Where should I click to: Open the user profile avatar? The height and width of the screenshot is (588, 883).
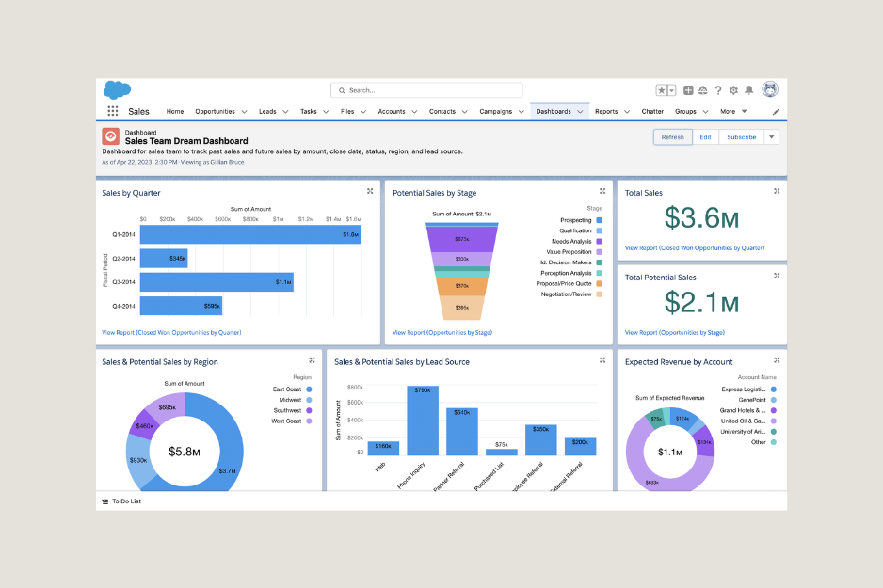pos(770,89)
